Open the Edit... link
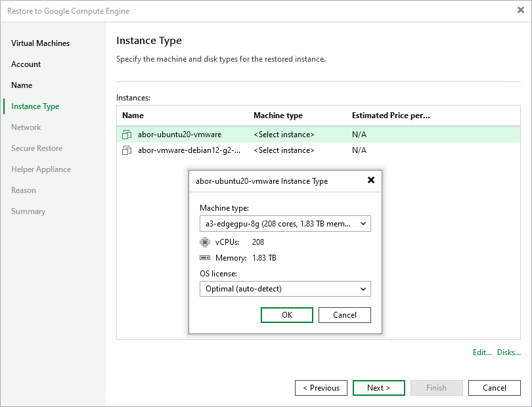Image resolution: width=532 pixels, height=407 pixels. [x=482, y=353]
